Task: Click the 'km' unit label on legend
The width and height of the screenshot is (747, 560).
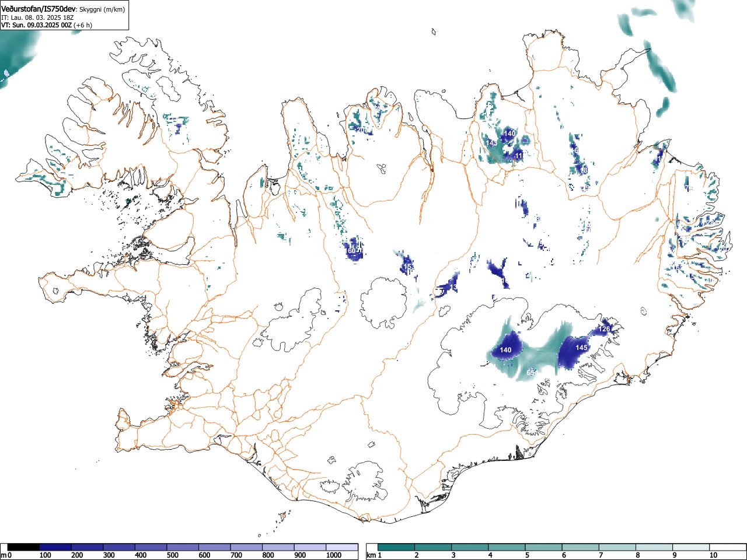Action: tap(371, 555)
